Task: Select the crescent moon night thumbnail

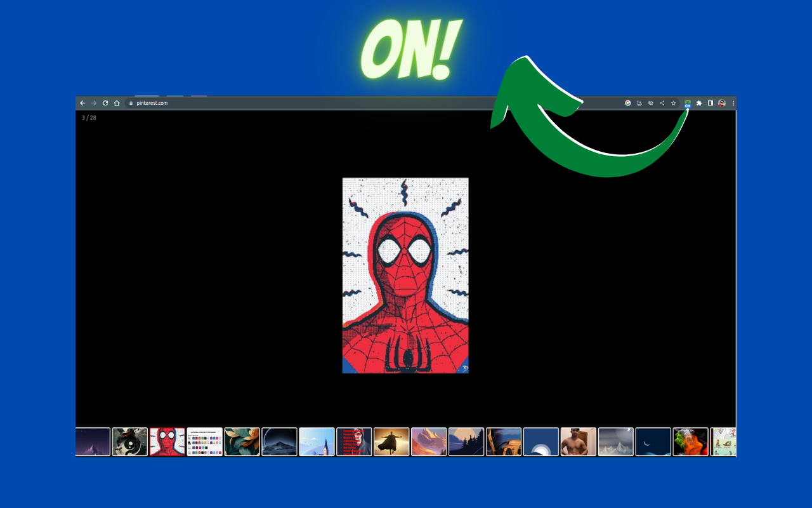Action: point(654,441)
